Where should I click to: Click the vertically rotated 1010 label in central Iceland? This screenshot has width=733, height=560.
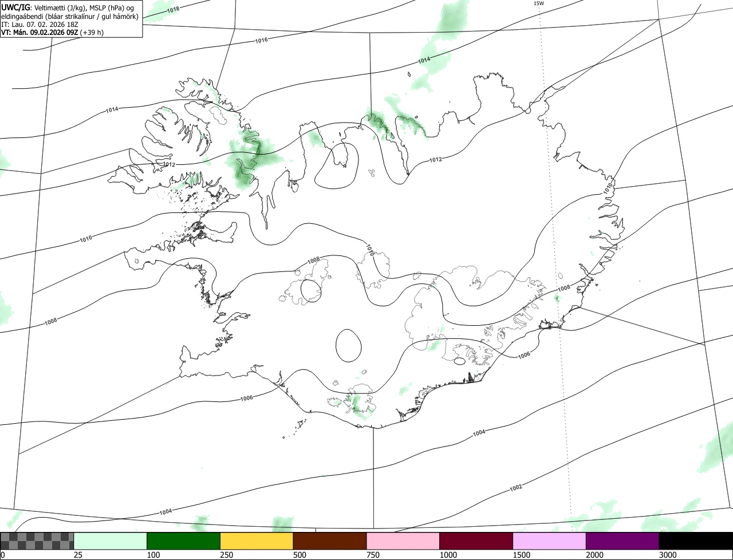[371, 250]
